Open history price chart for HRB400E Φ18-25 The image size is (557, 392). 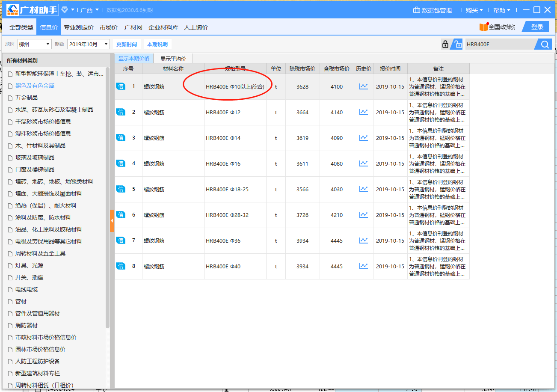click(364, 189)
